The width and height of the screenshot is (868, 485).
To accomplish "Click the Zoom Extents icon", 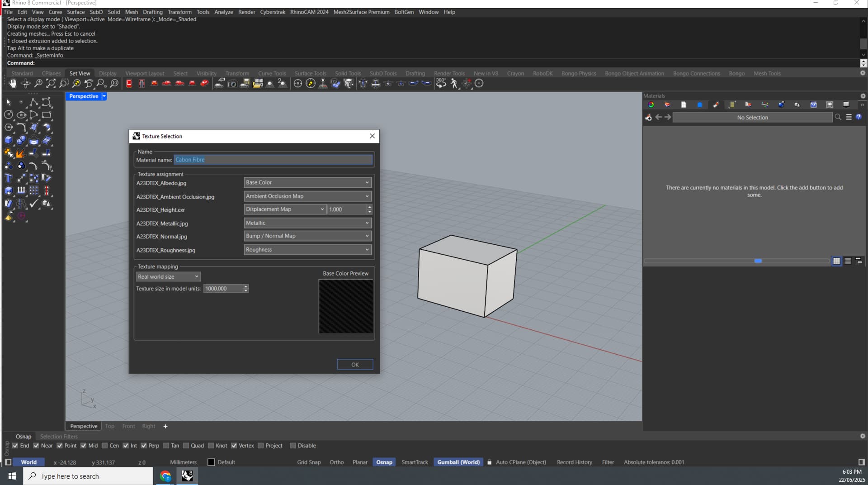I will click(x=51, y=83).
